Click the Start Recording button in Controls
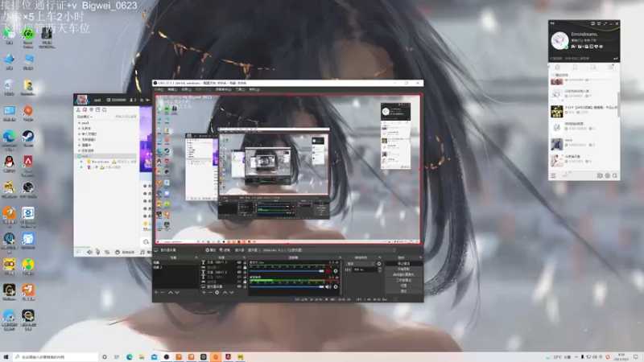This screenshot has height=362, width=644. (403, 269)
